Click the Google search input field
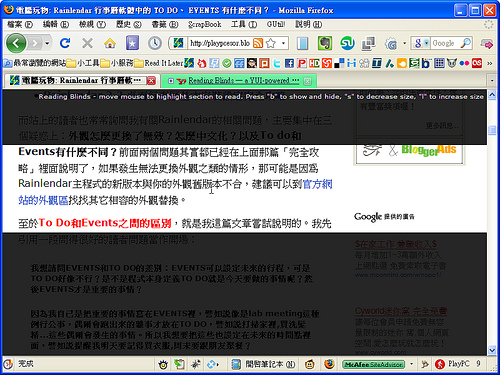Image resolution: width=500 pixels, height=375 pixels. point(445,43)
